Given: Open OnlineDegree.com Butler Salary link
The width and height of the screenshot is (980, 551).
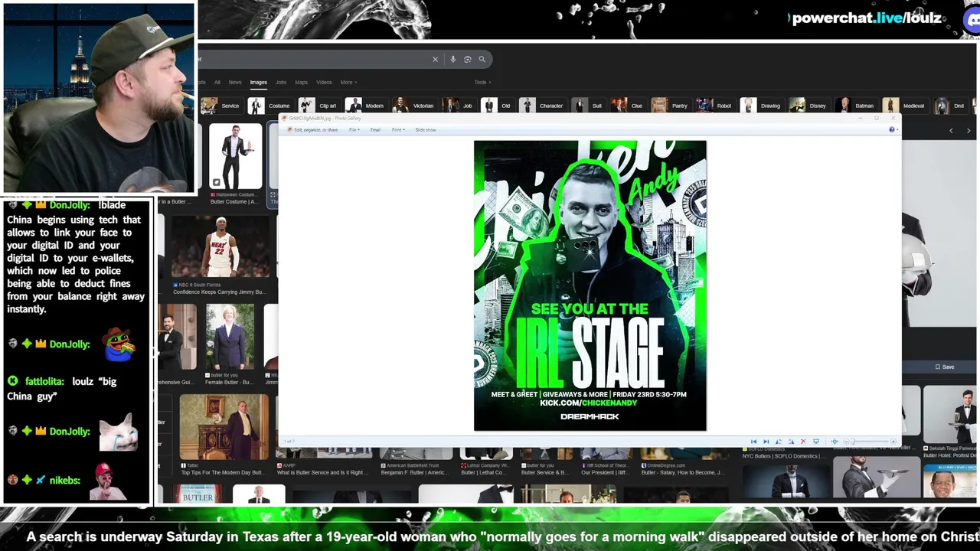Looking at the screenshot, I should (x=682, y=472).
